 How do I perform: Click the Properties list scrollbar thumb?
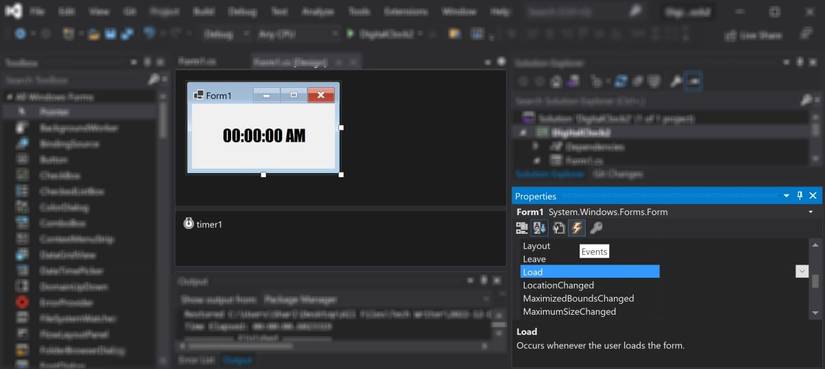(x=815, y=282)
